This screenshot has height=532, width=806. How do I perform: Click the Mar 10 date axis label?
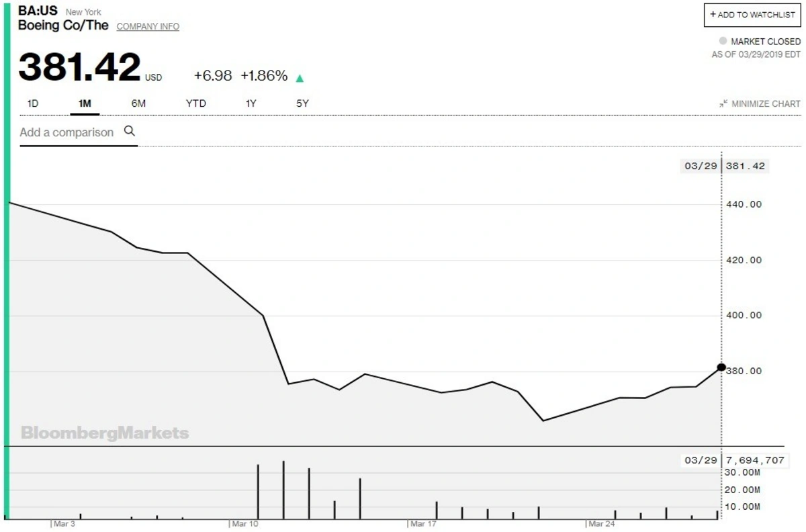pos(244,523)
